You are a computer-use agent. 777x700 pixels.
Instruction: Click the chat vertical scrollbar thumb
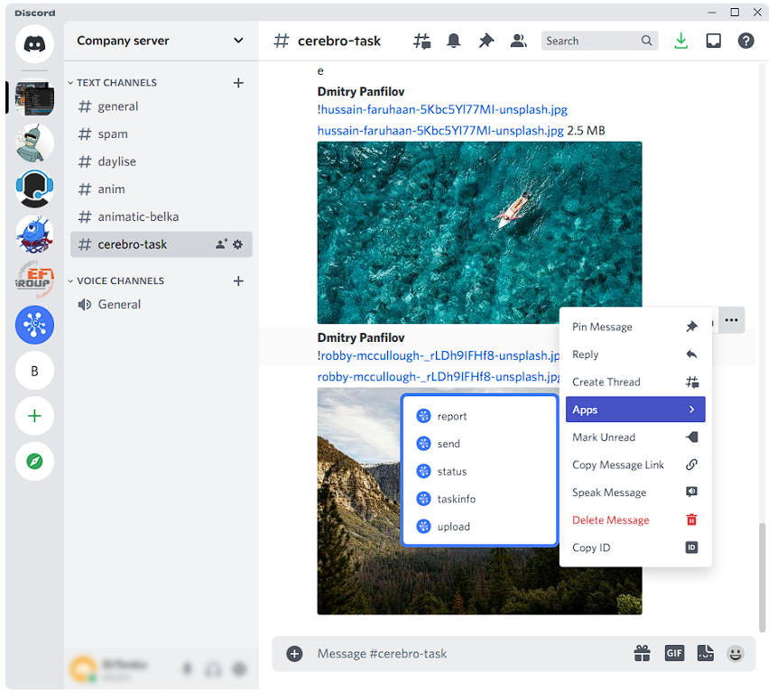coord(763,577)
